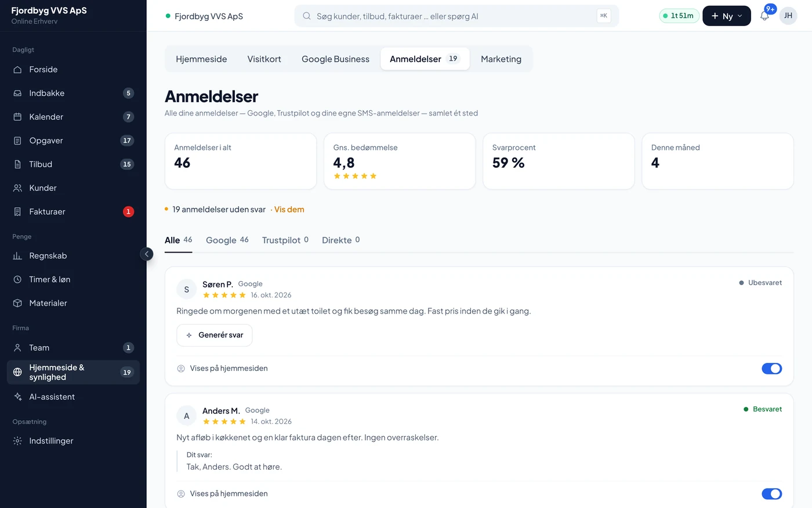Open the JH user avatar
Image resolution: width=812 pixels, height=508 pixels.
[x=788, y=16]
